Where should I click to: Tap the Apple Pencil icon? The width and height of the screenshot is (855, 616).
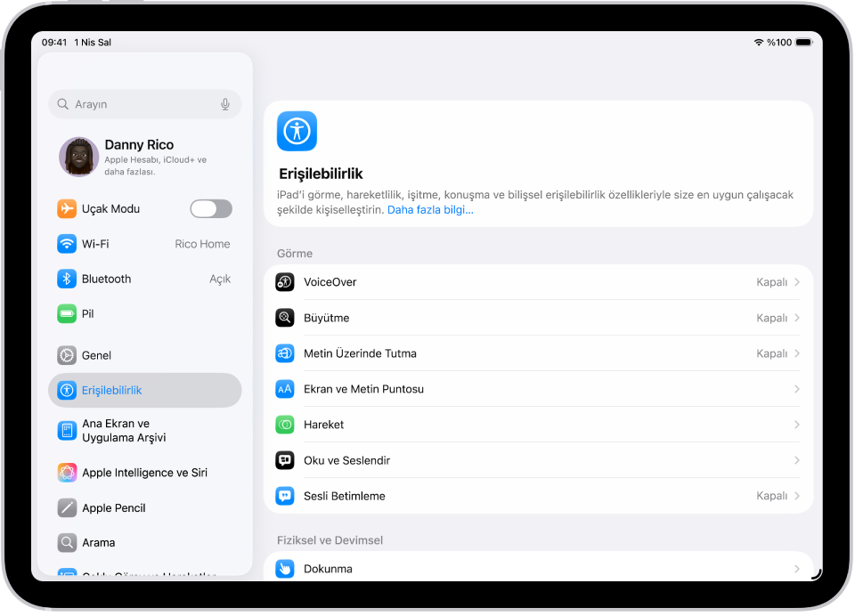67,508
